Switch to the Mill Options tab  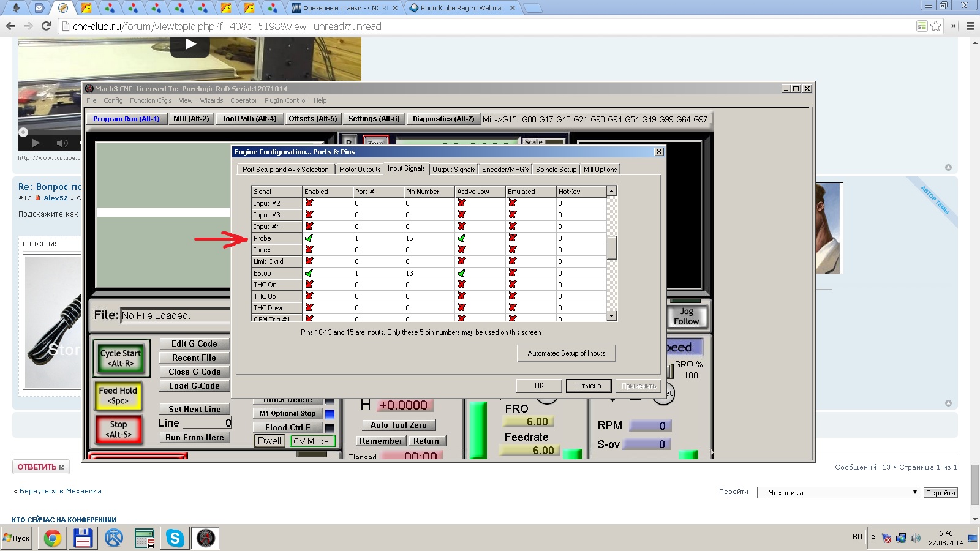click(600, 170)
